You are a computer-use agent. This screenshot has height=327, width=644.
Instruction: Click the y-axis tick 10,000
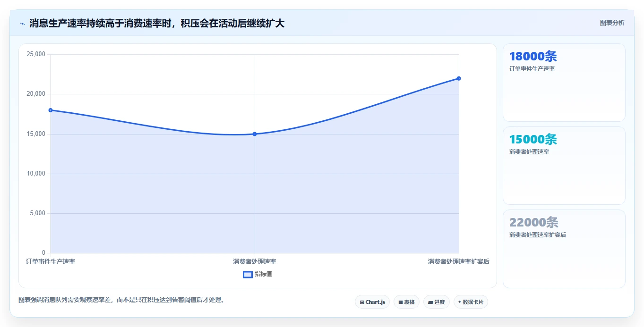tap(36, 174)
